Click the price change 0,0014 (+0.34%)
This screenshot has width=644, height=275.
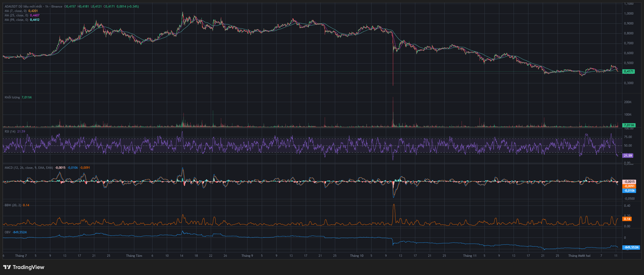[x=128, y=6]
